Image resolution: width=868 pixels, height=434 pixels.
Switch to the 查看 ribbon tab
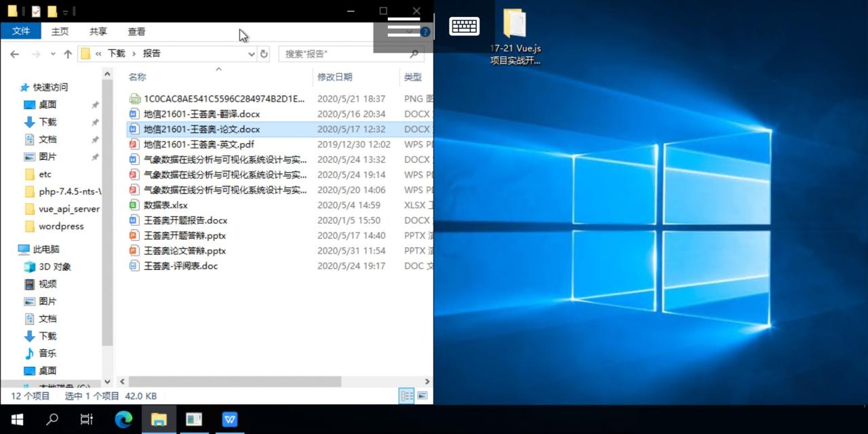(136, 31)
